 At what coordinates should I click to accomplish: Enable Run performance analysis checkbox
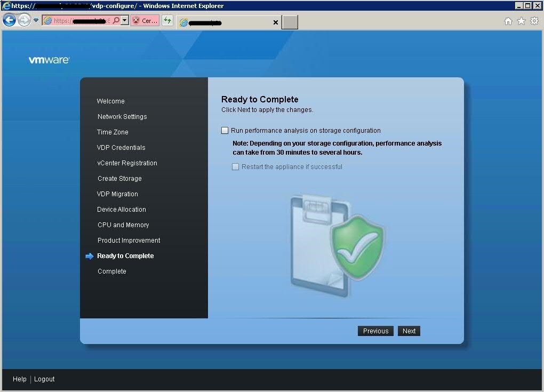coord(225,131)
